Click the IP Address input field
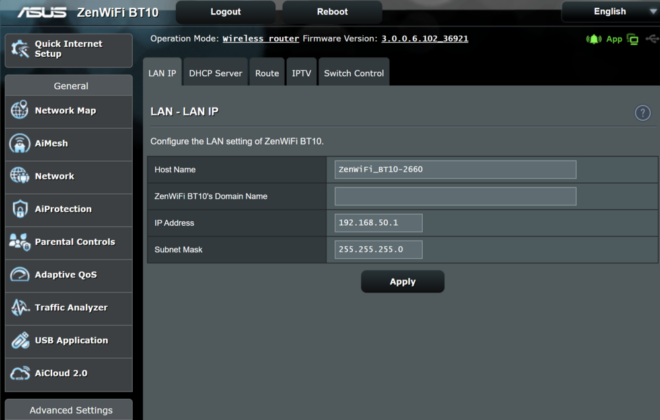The width and height of the screenshot is (660, 420). coord(378,223)
